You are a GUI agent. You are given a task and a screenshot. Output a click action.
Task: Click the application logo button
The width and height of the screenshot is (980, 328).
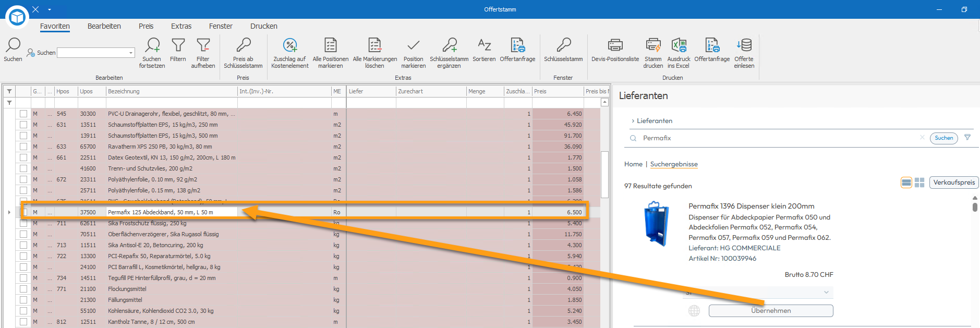click(x=17, y=17)
